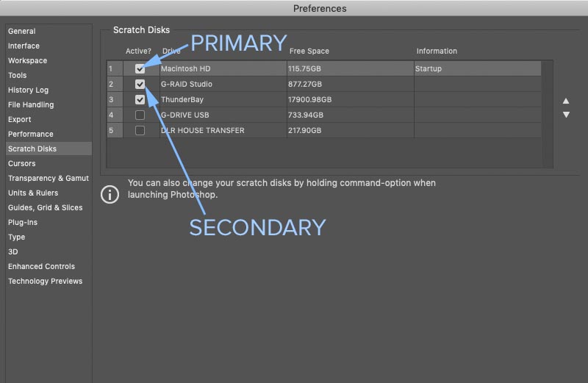Enable DLR HOUSE TRANSFER scratch disk checkbox
Viewport: 588px width, 383px height.
pyautogui.click(x=140, y=130)
